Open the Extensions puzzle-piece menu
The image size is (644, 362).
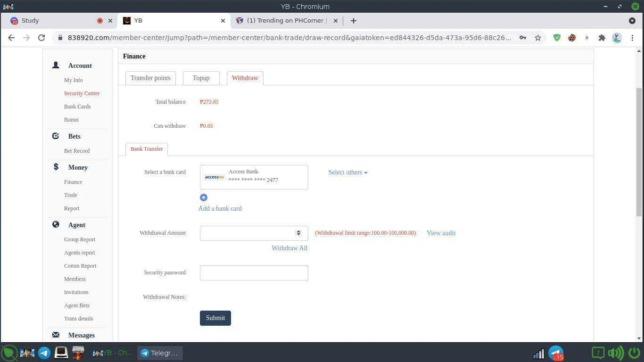click(x=602, y=38)
